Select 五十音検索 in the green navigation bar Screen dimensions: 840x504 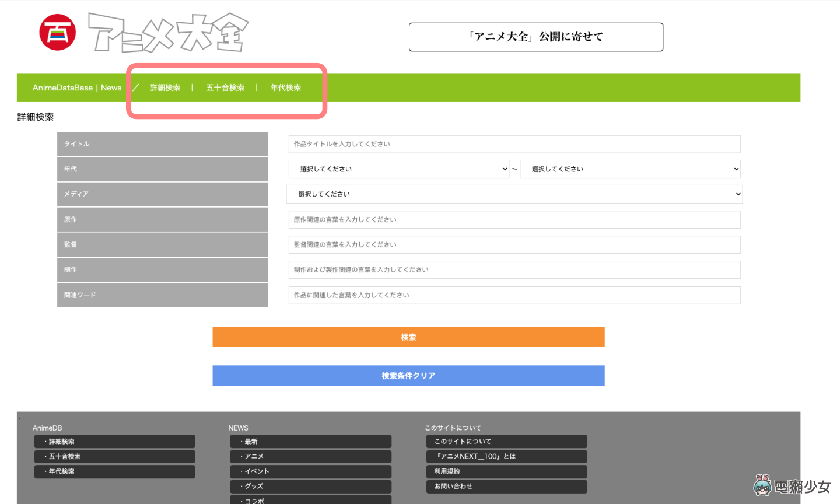pos(225,87)
